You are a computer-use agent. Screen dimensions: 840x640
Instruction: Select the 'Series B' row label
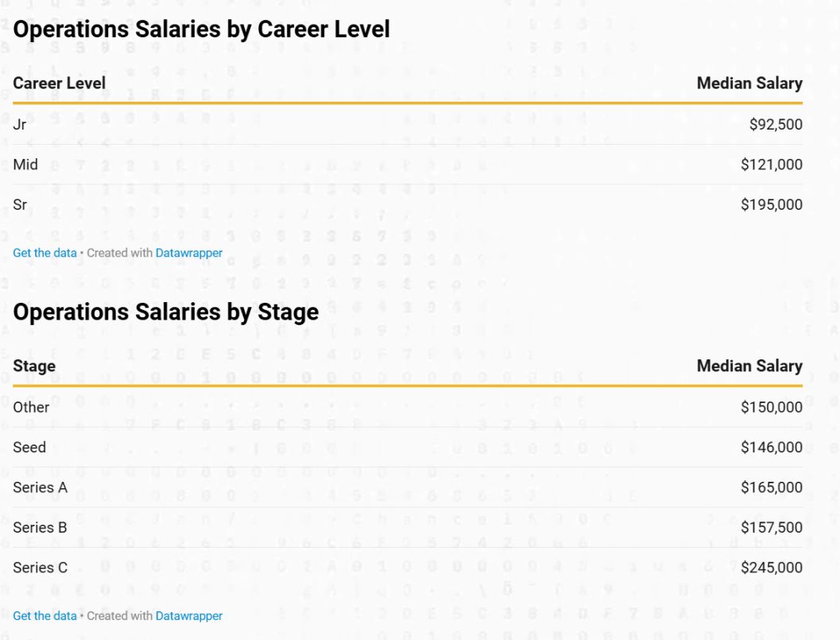(40, 527)
